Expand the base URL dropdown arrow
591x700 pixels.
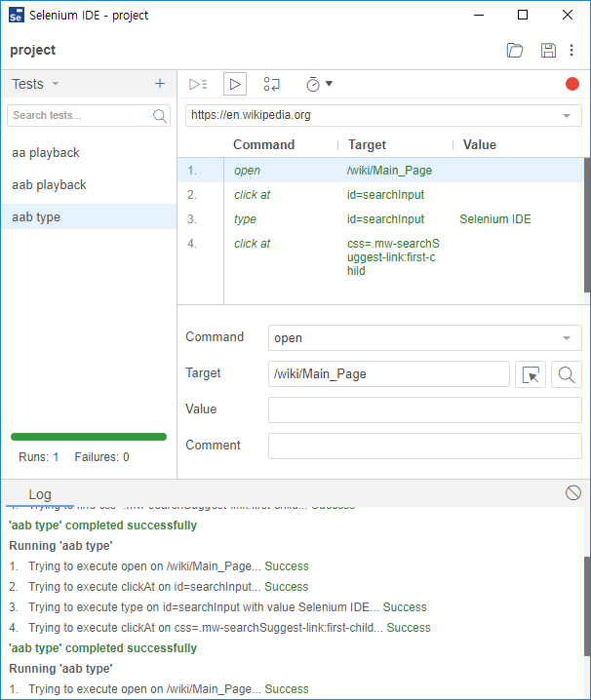(x=567, y=116)
